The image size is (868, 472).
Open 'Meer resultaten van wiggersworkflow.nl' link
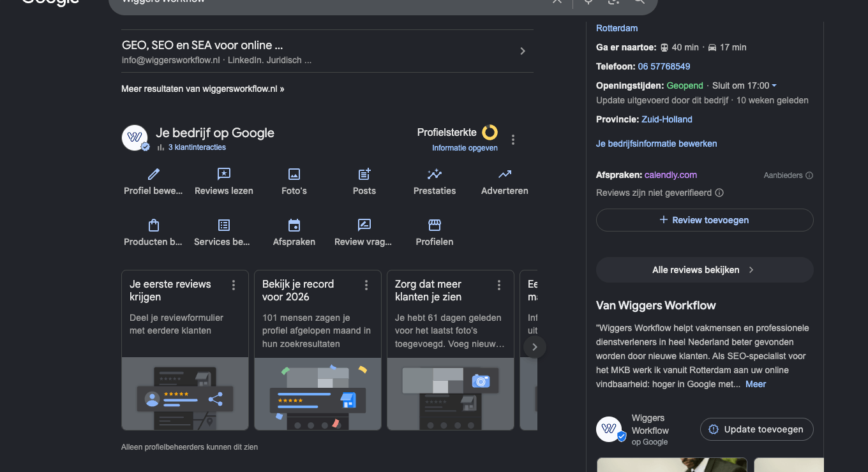203,89
